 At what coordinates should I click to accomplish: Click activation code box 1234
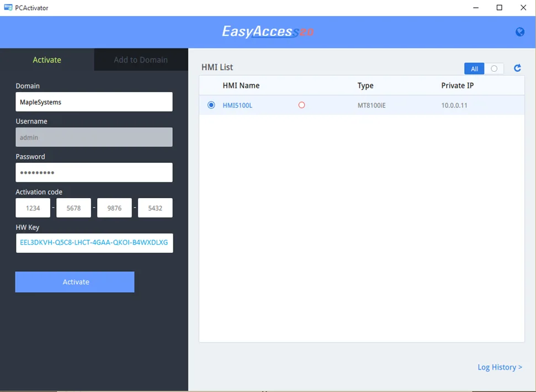(x=33, y=208)
